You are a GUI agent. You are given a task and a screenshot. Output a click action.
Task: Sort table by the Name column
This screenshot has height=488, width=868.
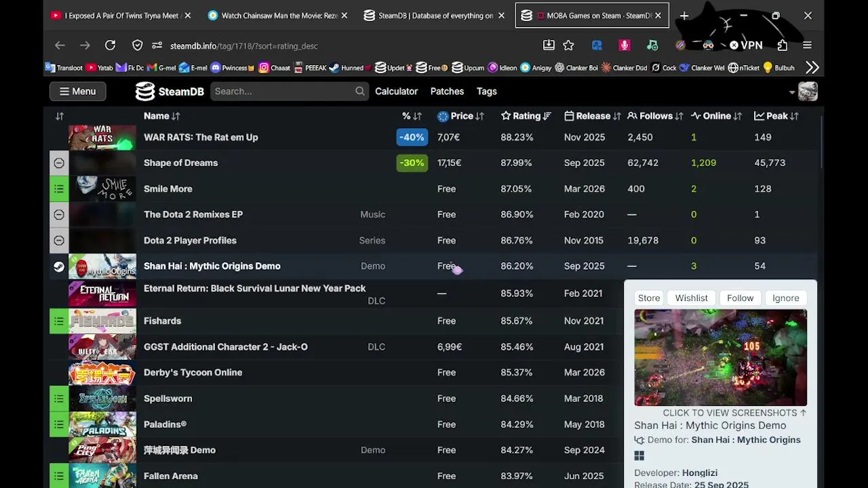pos(161,116)
